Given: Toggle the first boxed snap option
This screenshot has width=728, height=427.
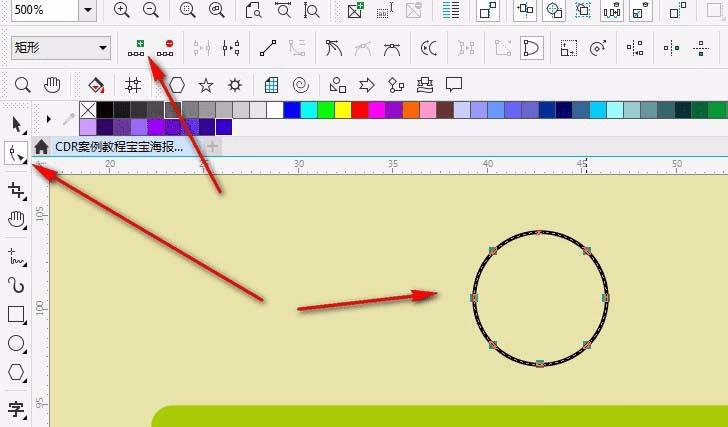Looking at the screenshot, I should (488, 10).
